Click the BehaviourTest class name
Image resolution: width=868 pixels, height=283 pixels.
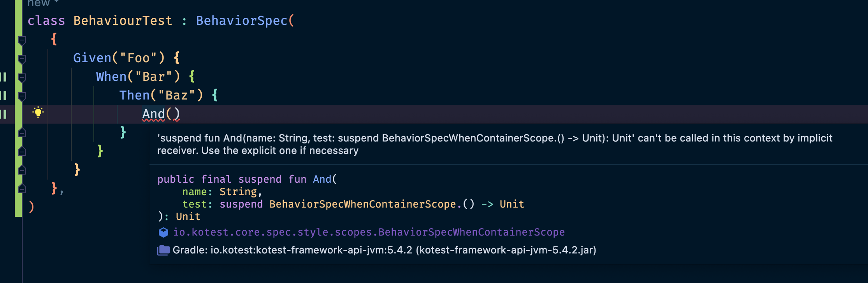tap(123, 21)
